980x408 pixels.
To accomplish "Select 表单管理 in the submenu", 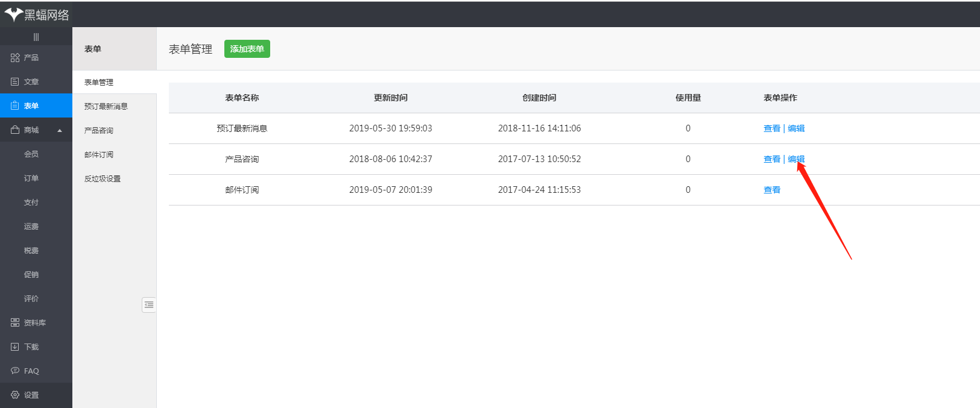I will point(99,83).
